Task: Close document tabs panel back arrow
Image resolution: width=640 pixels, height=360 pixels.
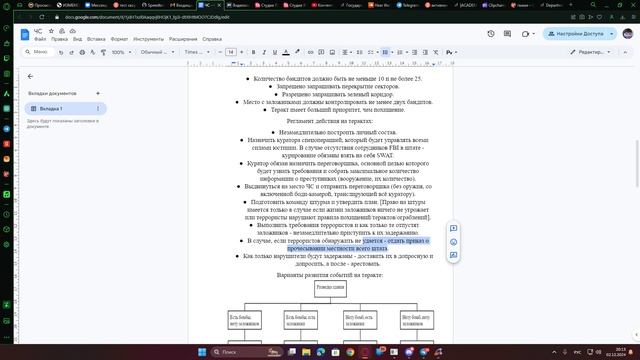Action: click(30, 76)
